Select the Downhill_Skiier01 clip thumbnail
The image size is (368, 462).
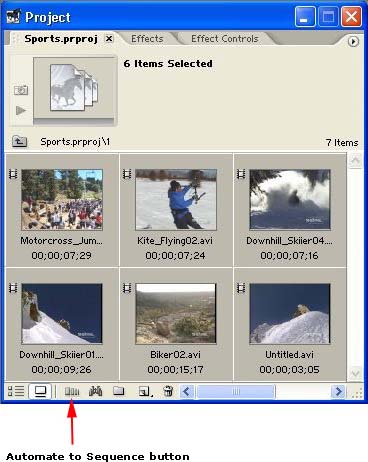click(62, 313)
